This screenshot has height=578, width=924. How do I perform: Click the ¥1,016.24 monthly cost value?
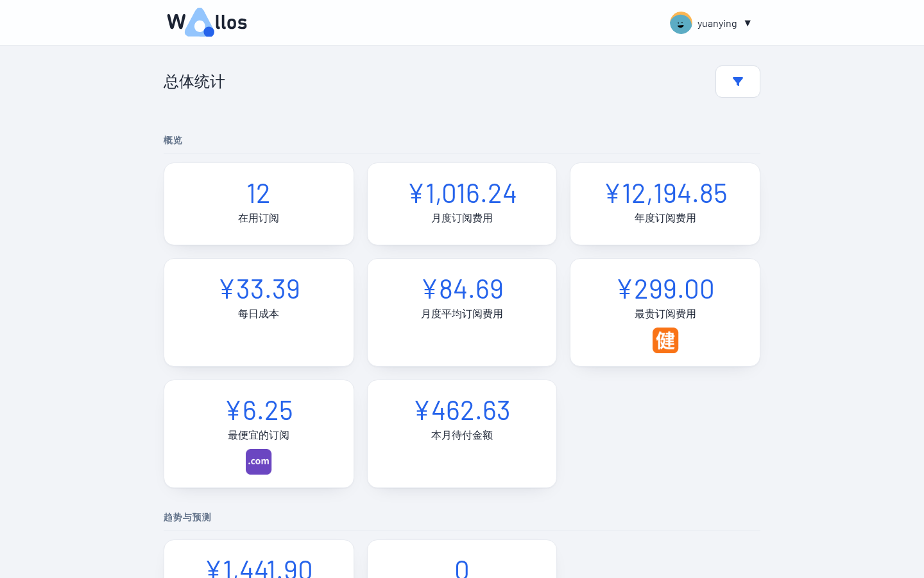coord(462,193)
